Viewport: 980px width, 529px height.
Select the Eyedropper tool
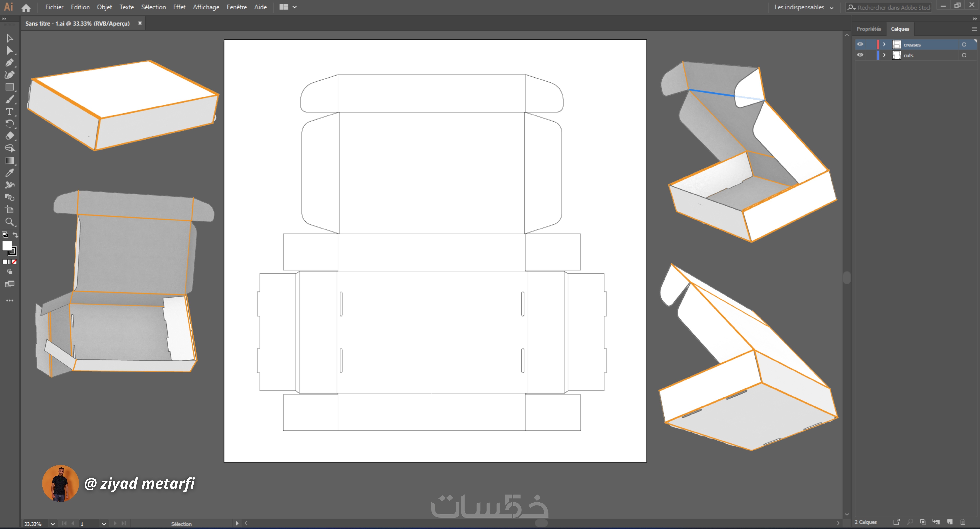tap(9, 173)
